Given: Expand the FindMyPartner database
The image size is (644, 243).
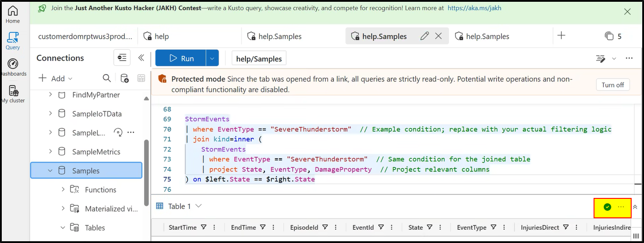Looking at the screenshot, I should [x=50, y=95].
